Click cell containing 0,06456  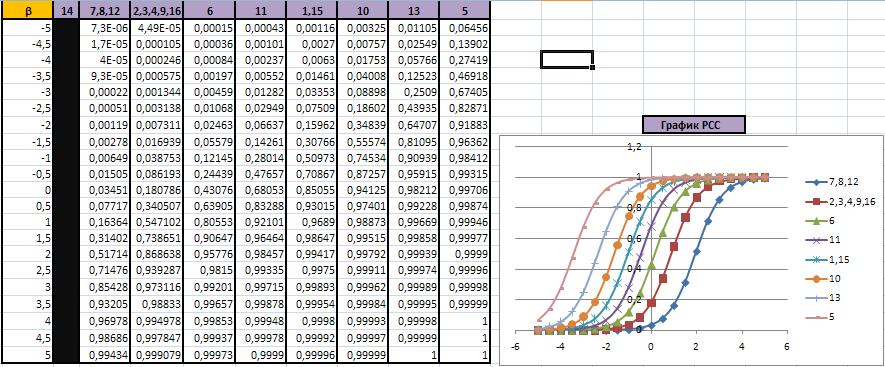(x=465, y=28)
